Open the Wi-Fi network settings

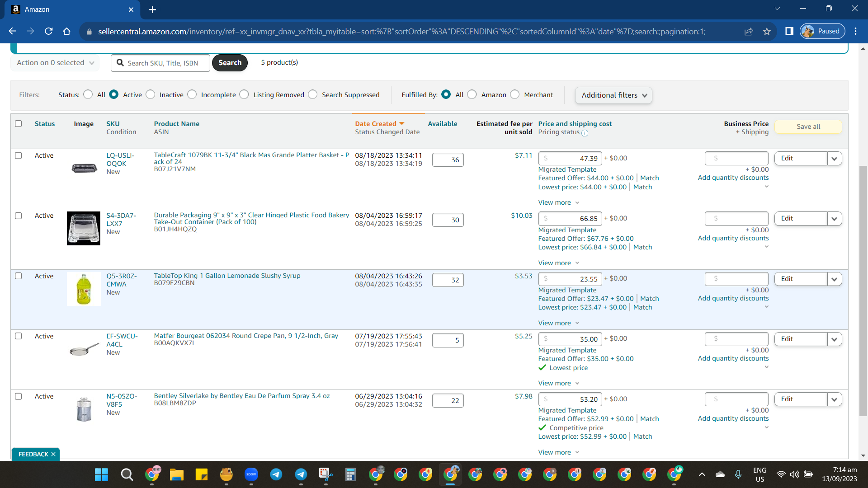pos(781,474)
